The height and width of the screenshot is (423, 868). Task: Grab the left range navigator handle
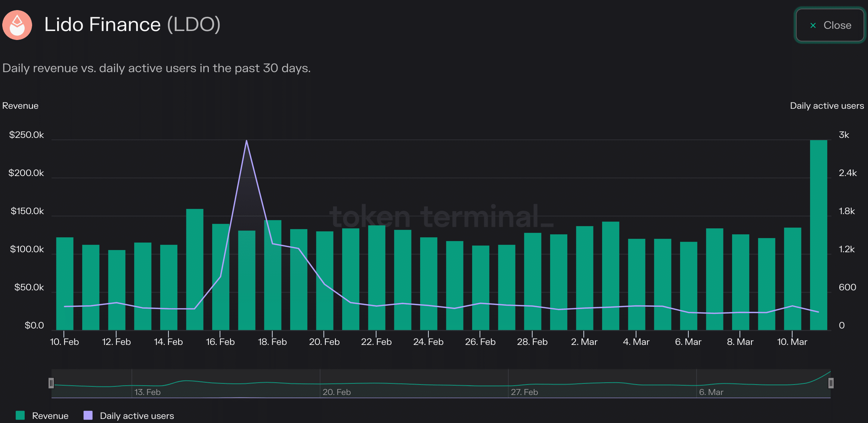(51, 383)
